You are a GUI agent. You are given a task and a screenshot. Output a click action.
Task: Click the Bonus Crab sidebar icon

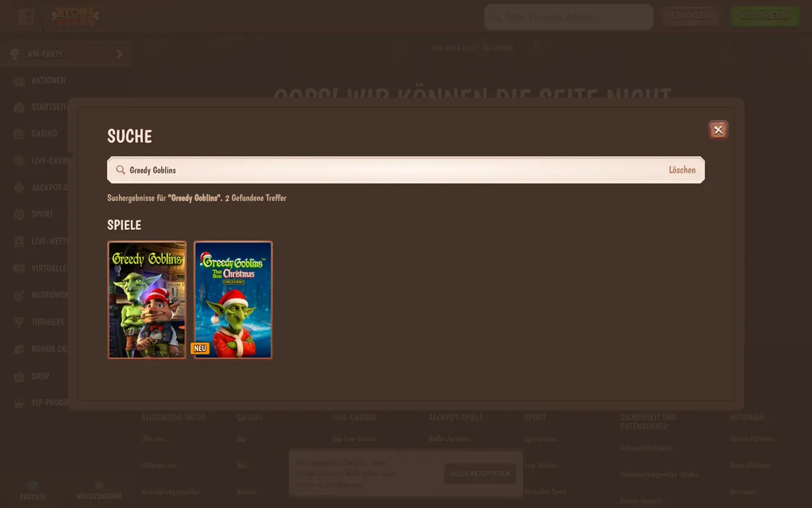19,349
